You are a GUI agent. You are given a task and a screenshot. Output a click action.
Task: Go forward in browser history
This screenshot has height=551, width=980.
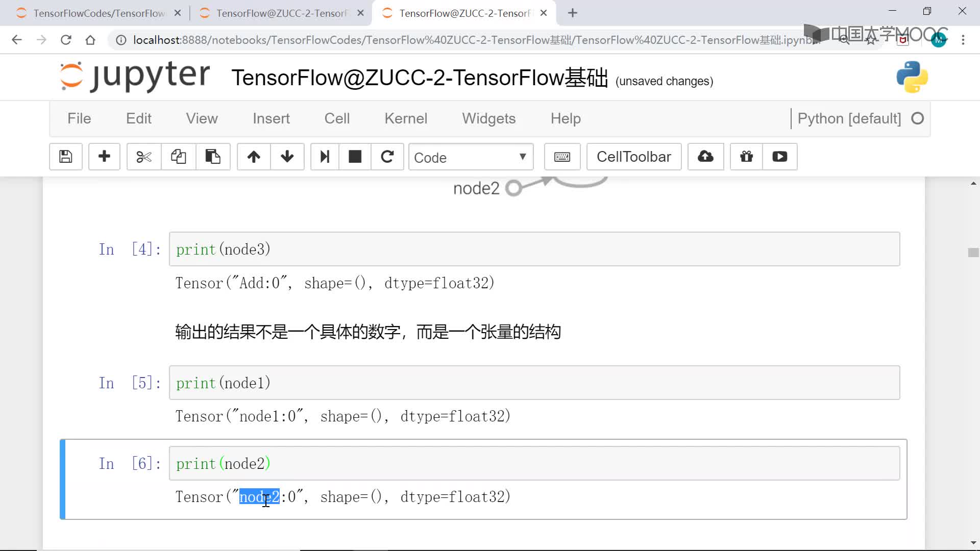click(x=41, y=40)
